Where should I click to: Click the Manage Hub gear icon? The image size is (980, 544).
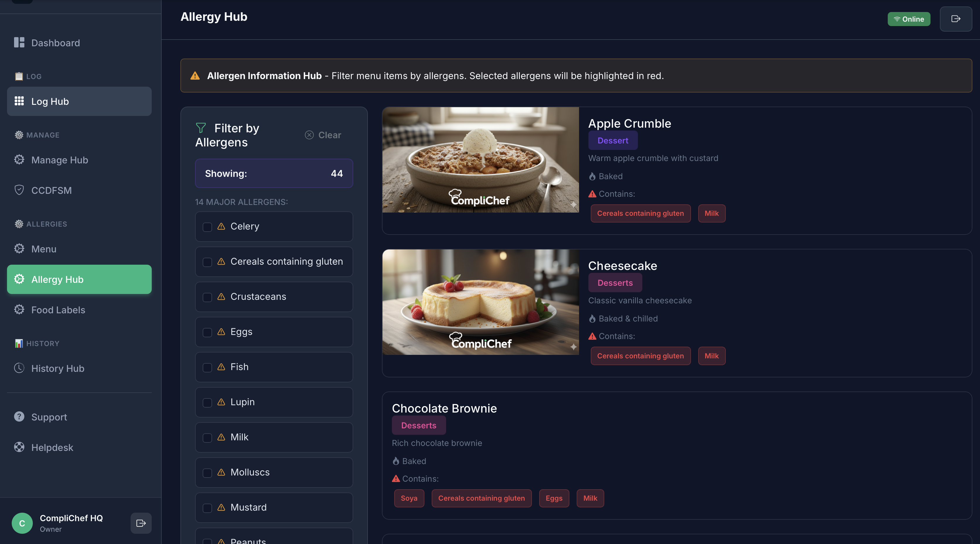(19, 160)
